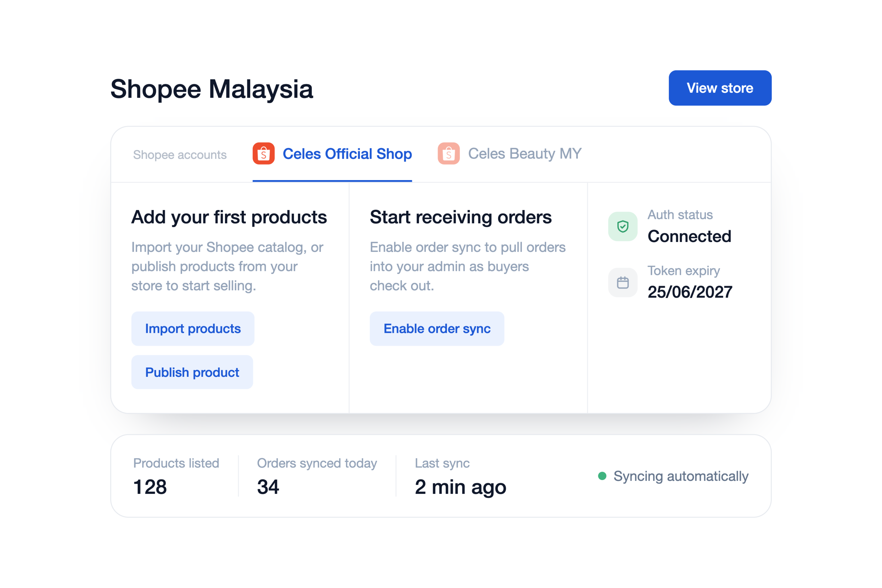Click Orders synced today value 34
882x588 pixels.
click(268, 487)
